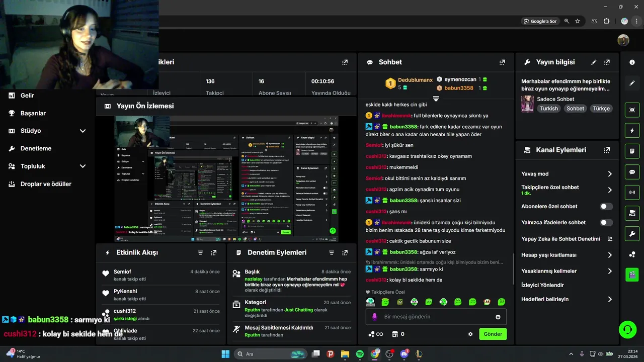Click the infinity channel points balance below chat
Viewport: 644px width, 362px height.
pos(376,334)
